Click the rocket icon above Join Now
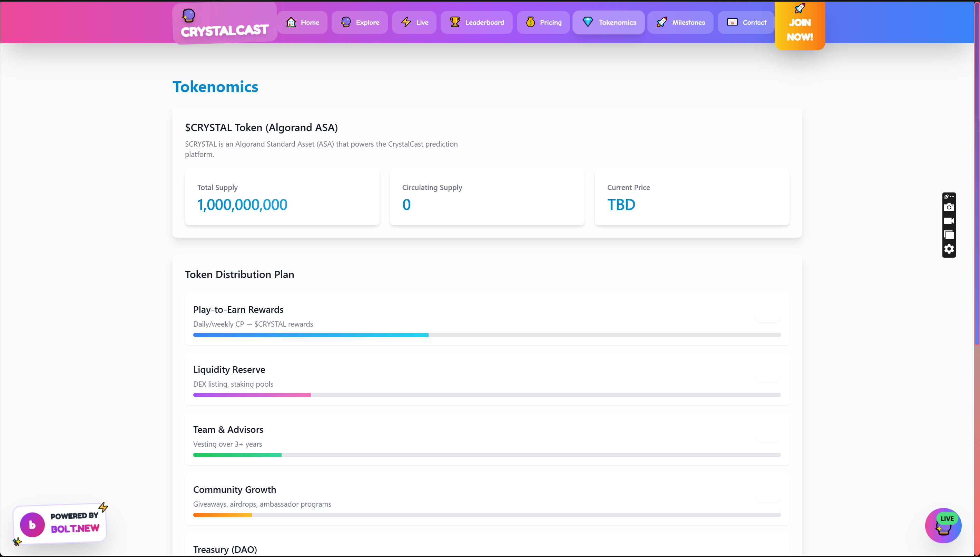Image resolution: width=980 pixels, height=557 pixels. (800, 8)
